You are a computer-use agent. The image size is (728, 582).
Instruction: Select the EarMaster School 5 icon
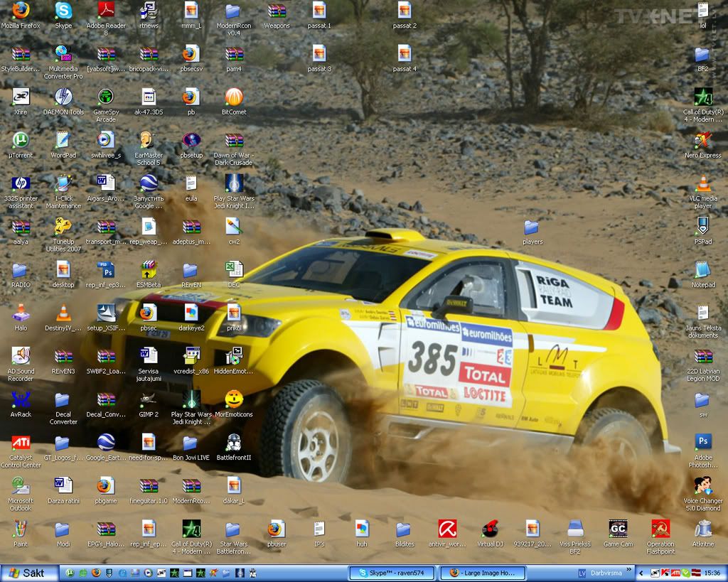[149, 148]
